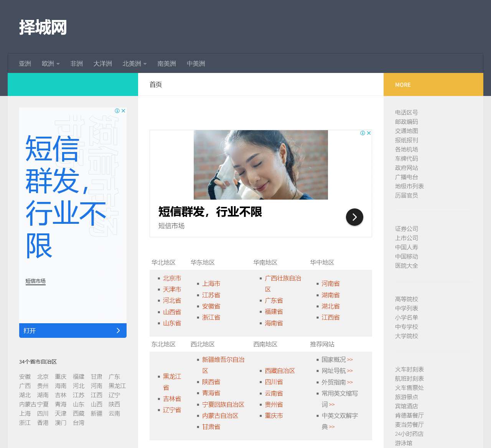The width and height of the screenshot is (491, 448).
Task: Open the 天津市 link
Action: [172, 289]
